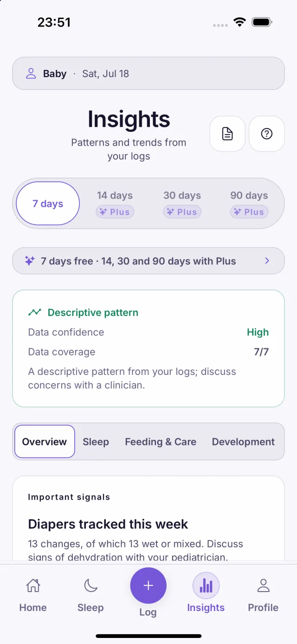The width and height of the screenshot is (297, 644).
Task: Switch to the Feeding & Care tab
Action: tap(161, 442)
